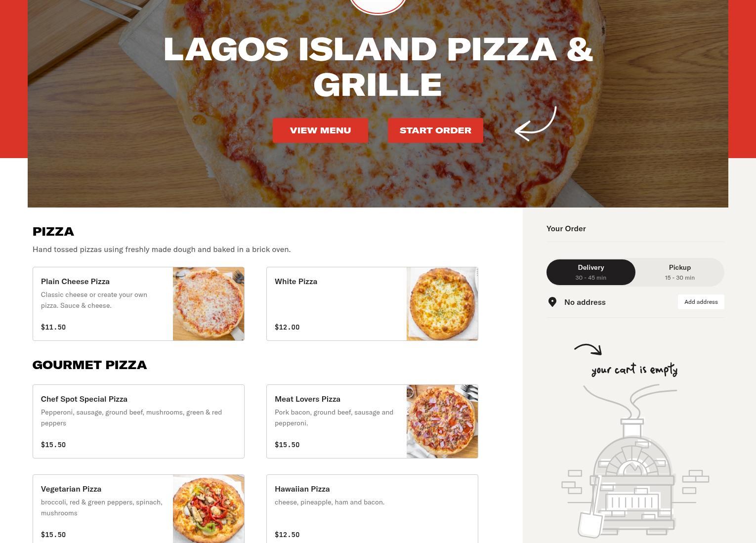The width and height of the screenshot is (756, 543).
Task: Click the VIEW MENU button
Action: click(x=320, y=130)
